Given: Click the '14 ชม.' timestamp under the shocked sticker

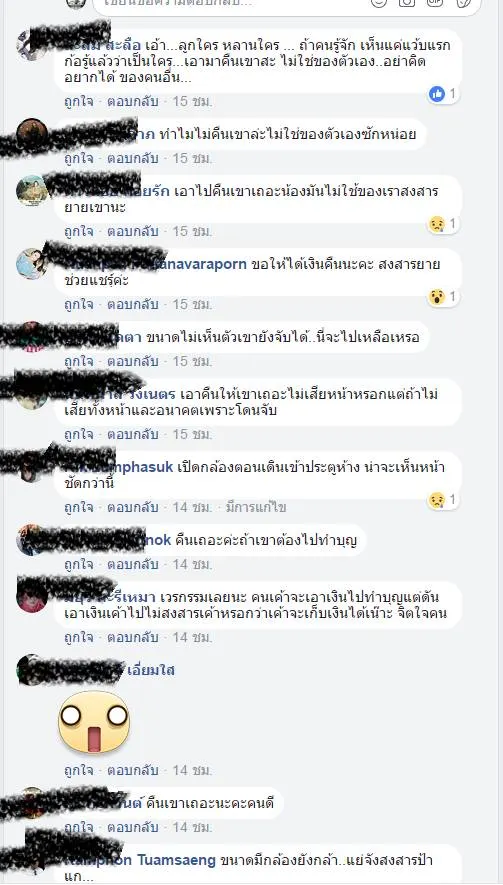Looking at the screenshot, I should coord(193,770).
